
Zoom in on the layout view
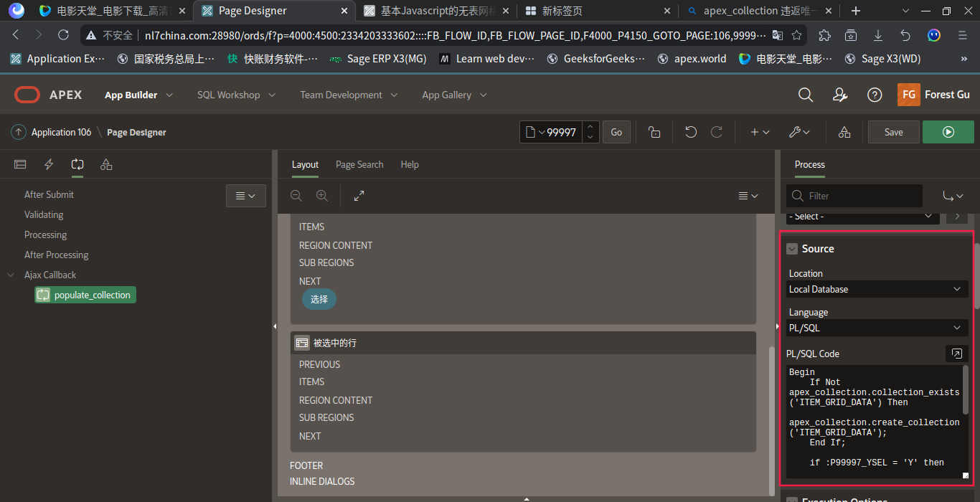coord(321,195)
